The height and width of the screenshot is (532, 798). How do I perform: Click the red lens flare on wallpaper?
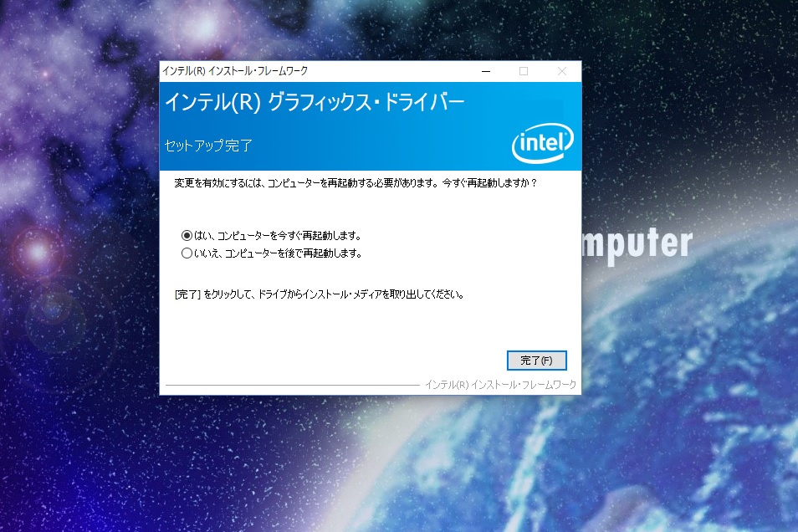click(37, 252)
